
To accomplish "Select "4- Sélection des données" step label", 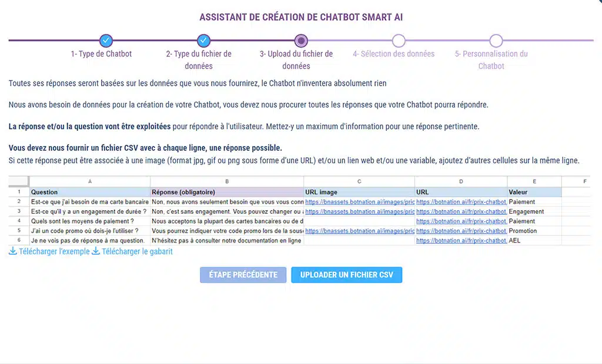I will 393,54.
